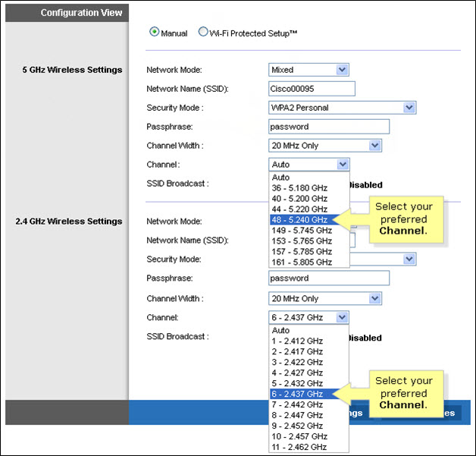Screen dimensions: 476x456
Task: Open the 2.4 GHz Channel Width dropdown
Action: (x=324, y=299)
